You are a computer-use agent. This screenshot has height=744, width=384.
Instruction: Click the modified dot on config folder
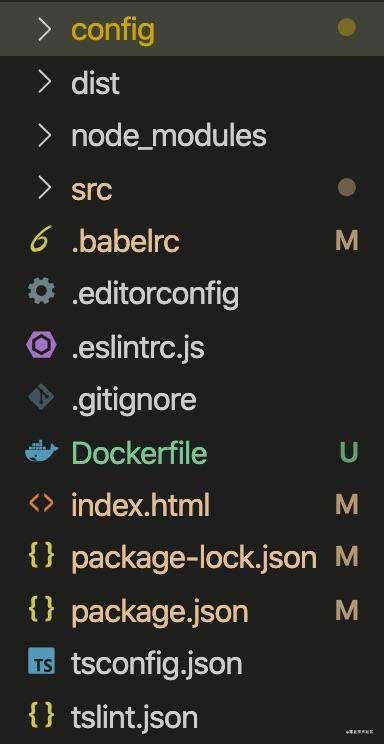click(x=347, y=28)
